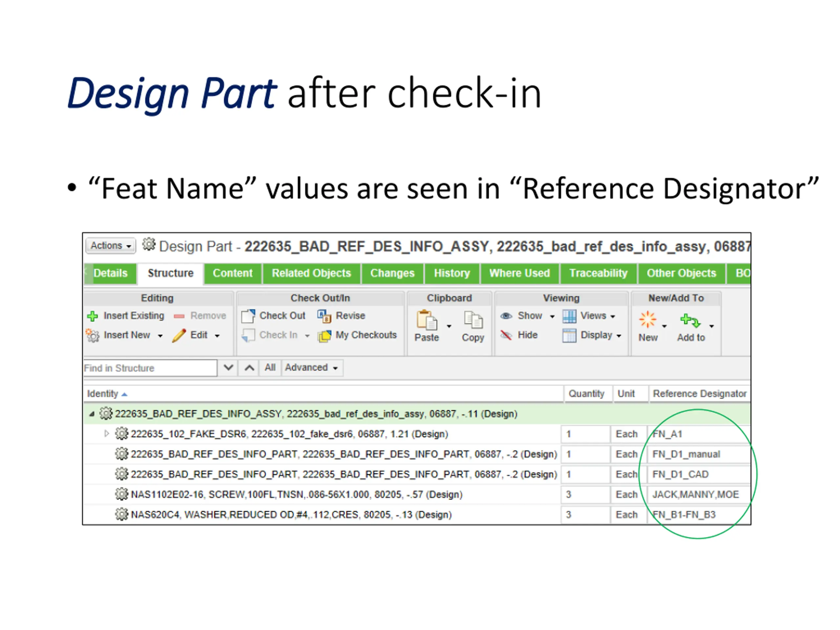Image resolution: width=840 pixels, height=630 pixels.
Task: Switch to the Where Used tab
Action: pyautogui.click(x=519, y=273)
